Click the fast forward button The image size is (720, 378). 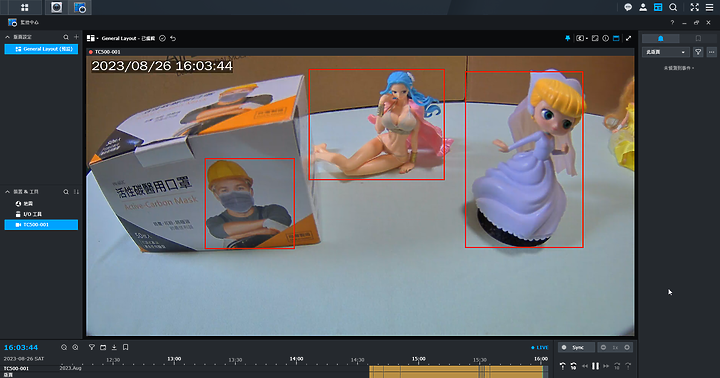606,366
